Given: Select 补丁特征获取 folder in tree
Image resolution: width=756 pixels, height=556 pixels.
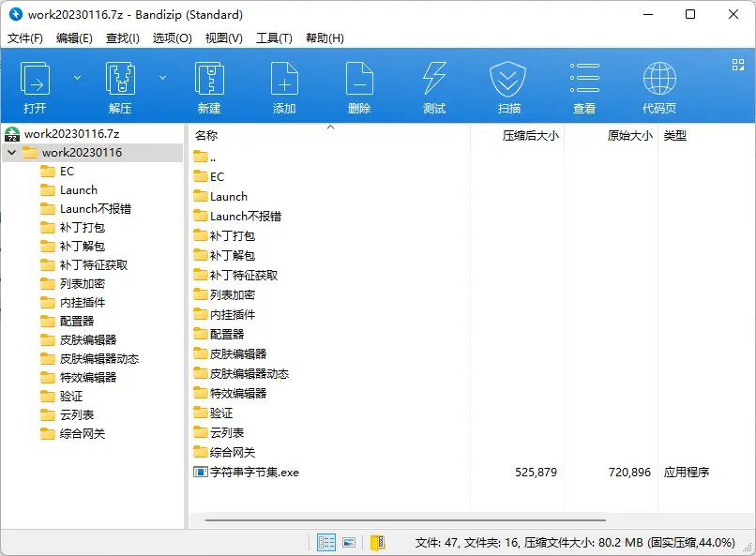Looking at the screenshot, I should (83, 265).
